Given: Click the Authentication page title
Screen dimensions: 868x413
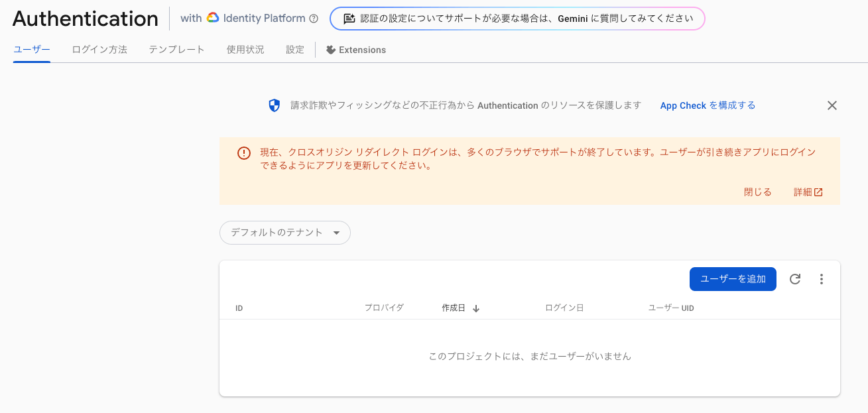Looking at the screenshot, I should [86, 19].
